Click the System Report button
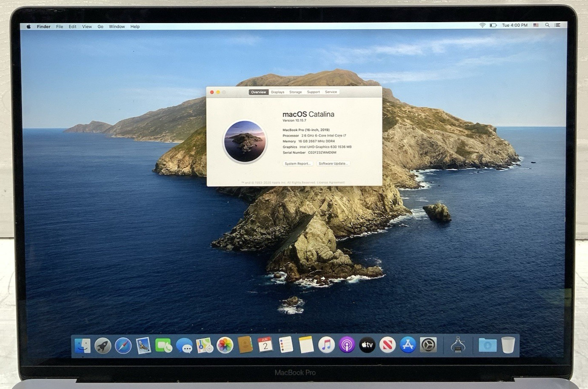The image size is (588, 389). 298,163
